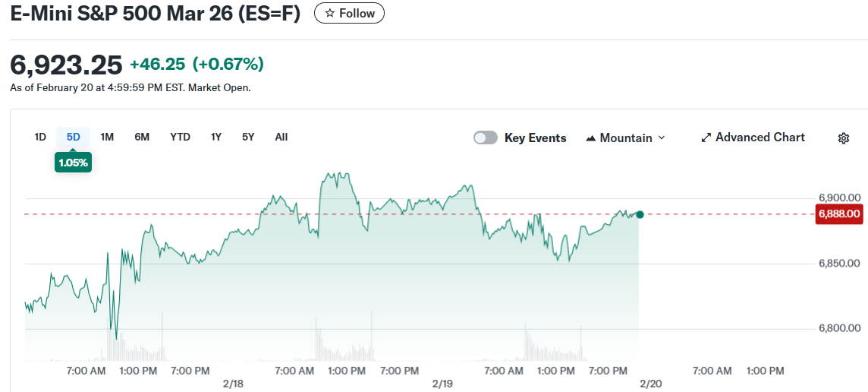The width and height of the screenshot is (868, 392).
Task: Select the 5D range tab
Action: click(x=73, y=137)
